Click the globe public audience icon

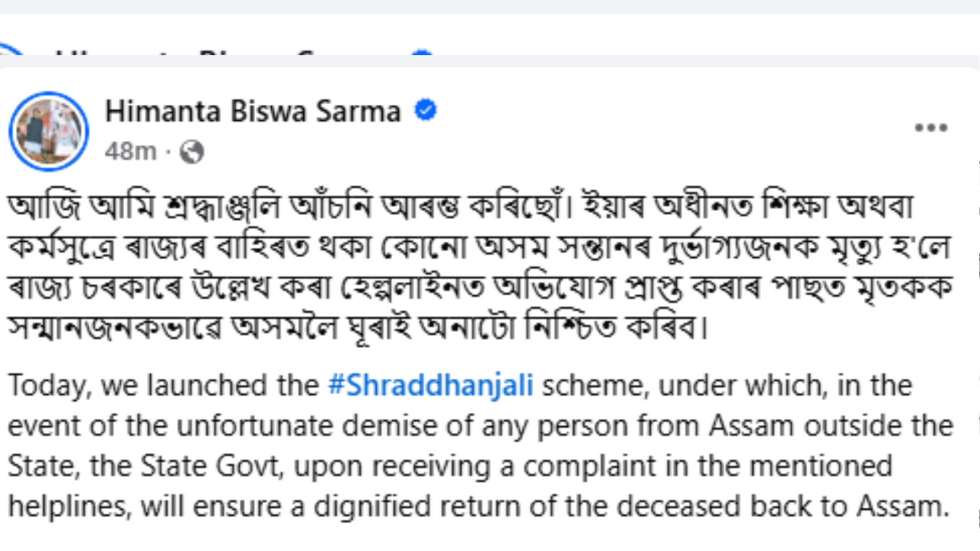pos(191,152)
